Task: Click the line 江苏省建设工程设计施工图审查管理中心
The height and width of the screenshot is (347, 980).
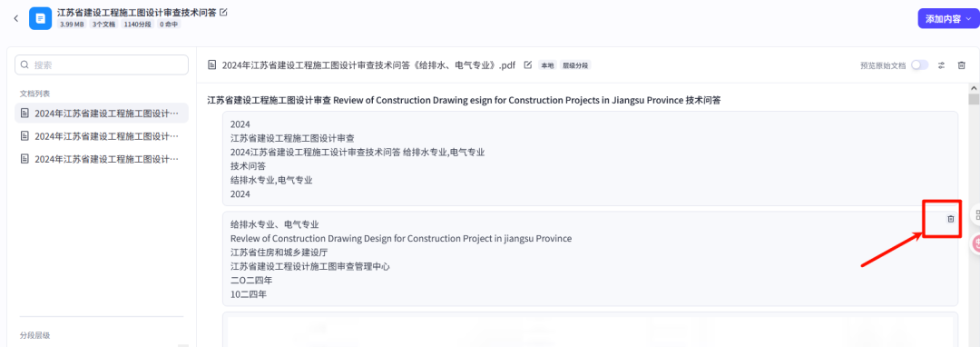Action: point(310,266)
